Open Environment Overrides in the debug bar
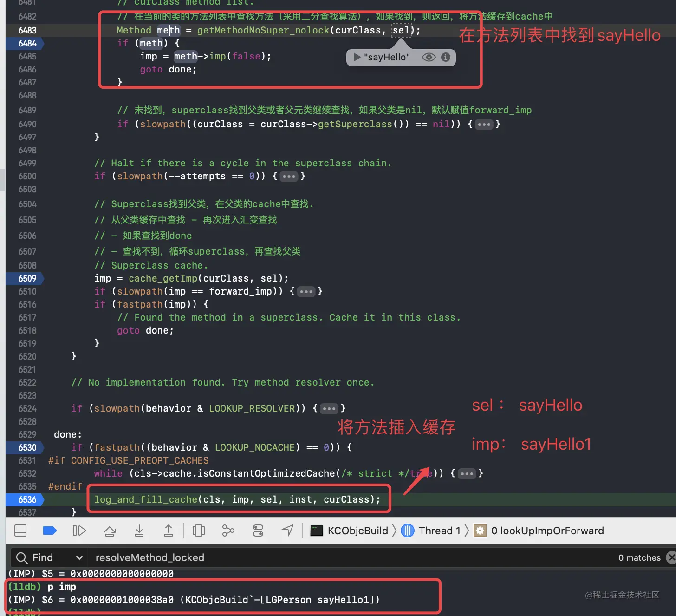This screenshot has height=616, width=676. [258, 531]
